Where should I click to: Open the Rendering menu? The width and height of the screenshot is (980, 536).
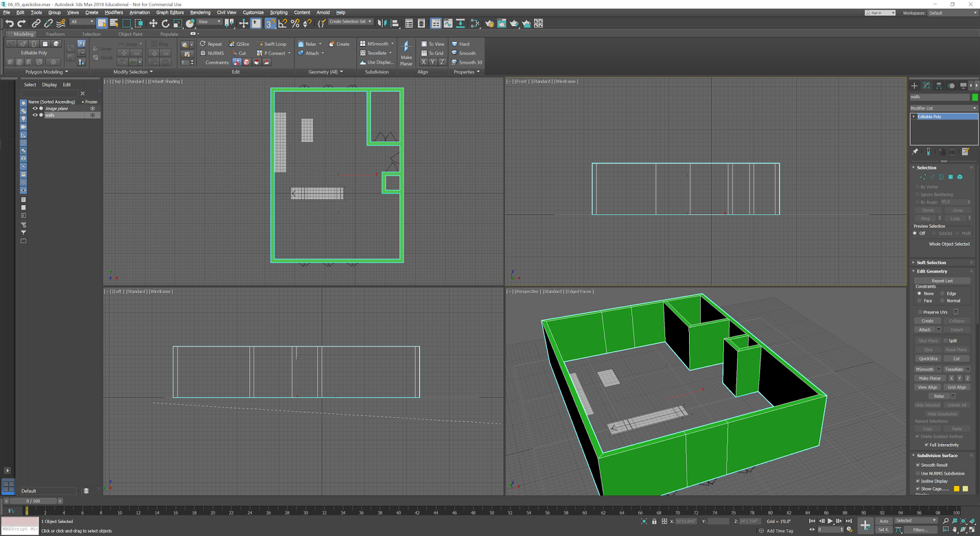click(x=200, y=12)
